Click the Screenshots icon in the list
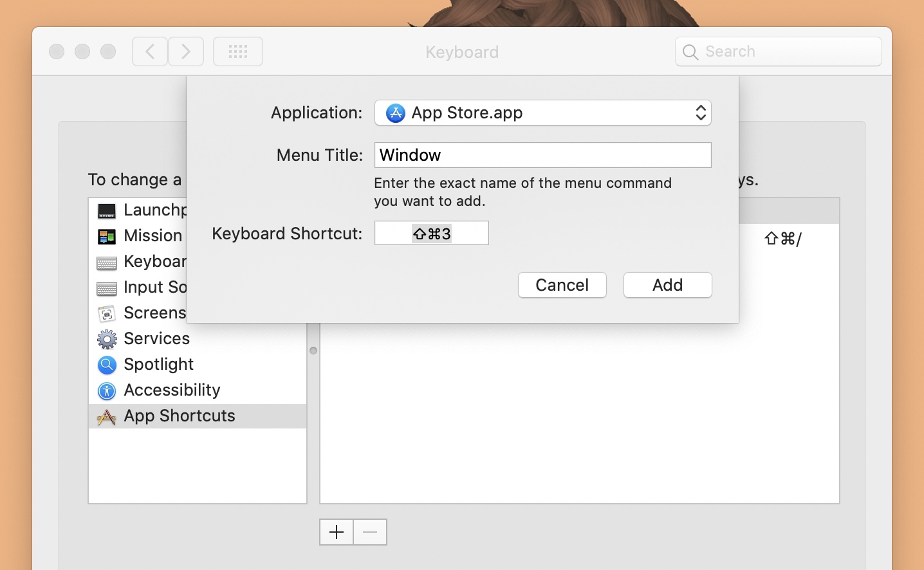Viewport: 924px width, 570px height. tap(107, 313)
